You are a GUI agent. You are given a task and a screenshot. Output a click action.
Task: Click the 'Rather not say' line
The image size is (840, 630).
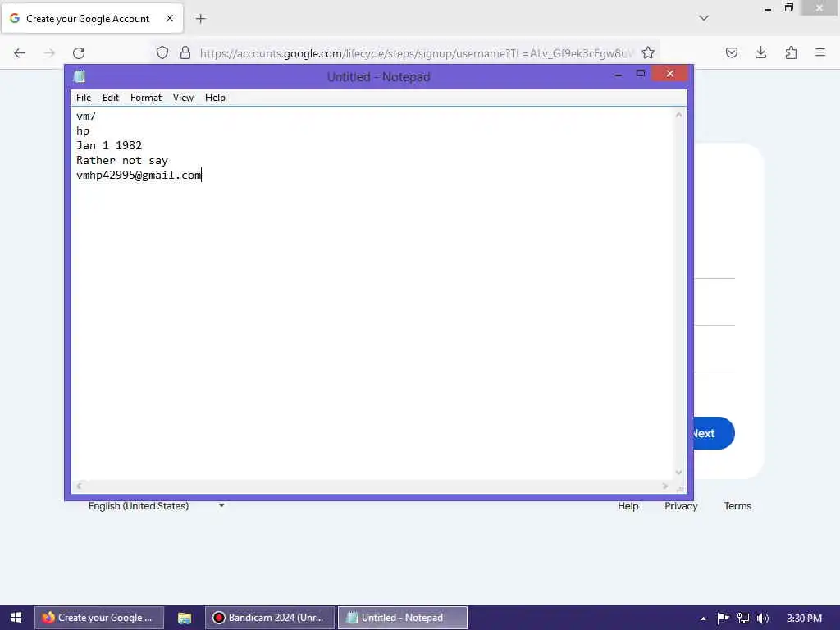[x=122, y=160]
